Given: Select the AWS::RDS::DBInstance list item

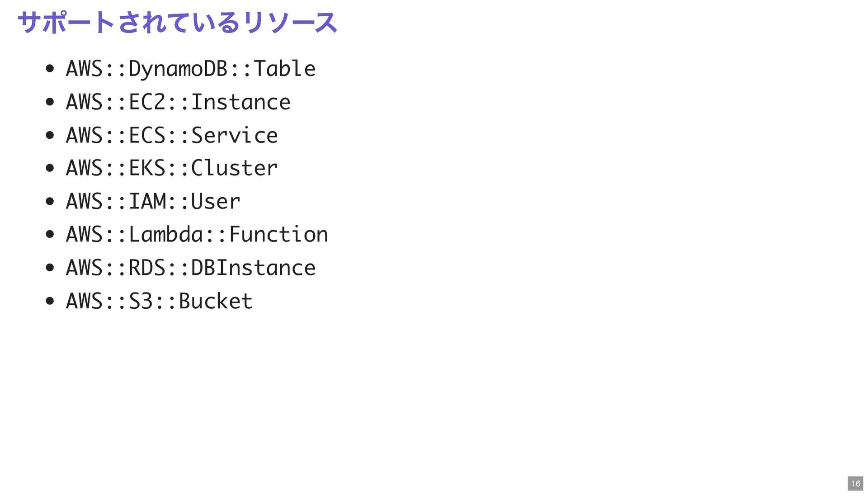Looking at the screenshot, I should click(x=190, y=268).
